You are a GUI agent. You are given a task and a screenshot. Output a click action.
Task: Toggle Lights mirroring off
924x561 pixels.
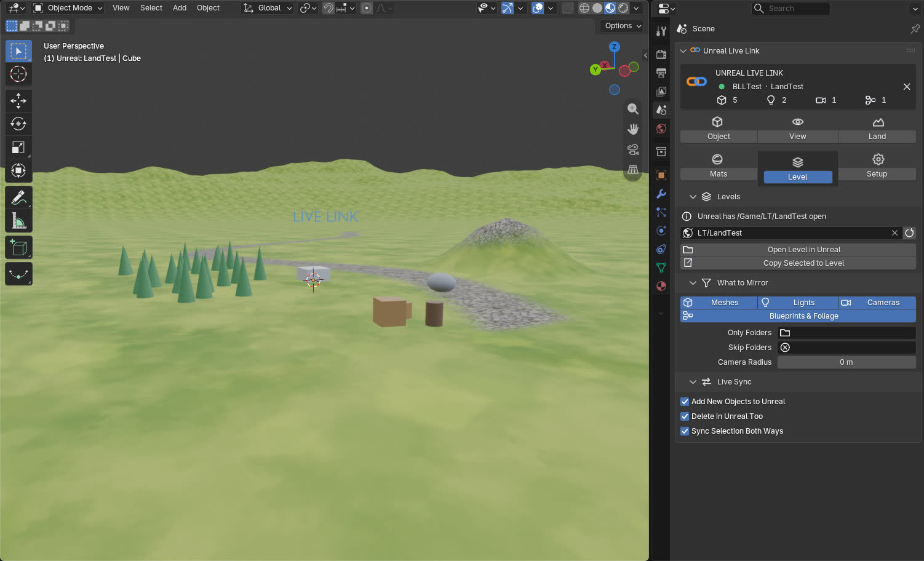(798, 303)
